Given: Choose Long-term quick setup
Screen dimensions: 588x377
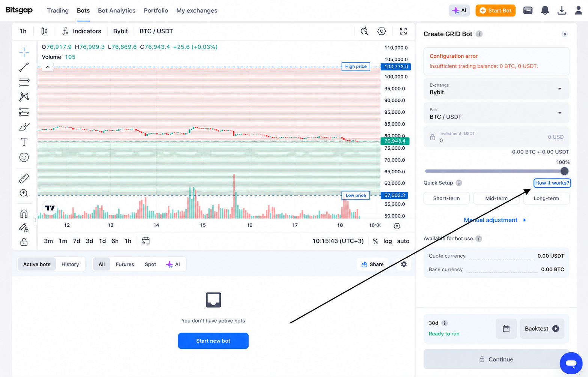Looking at the screenshot, I should tap(546, 198).
